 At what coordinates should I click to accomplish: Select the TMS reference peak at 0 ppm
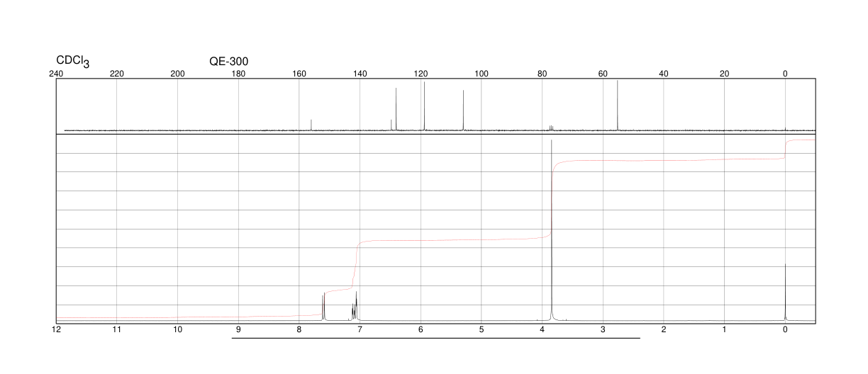(785, 292)
